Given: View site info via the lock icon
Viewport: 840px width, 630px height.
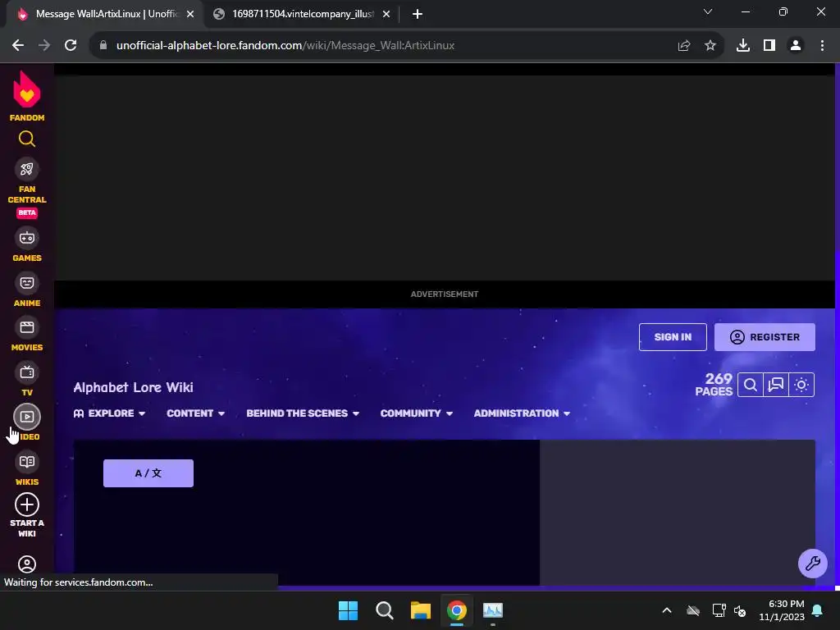Looking at the screenshot, I should (103, 46).
